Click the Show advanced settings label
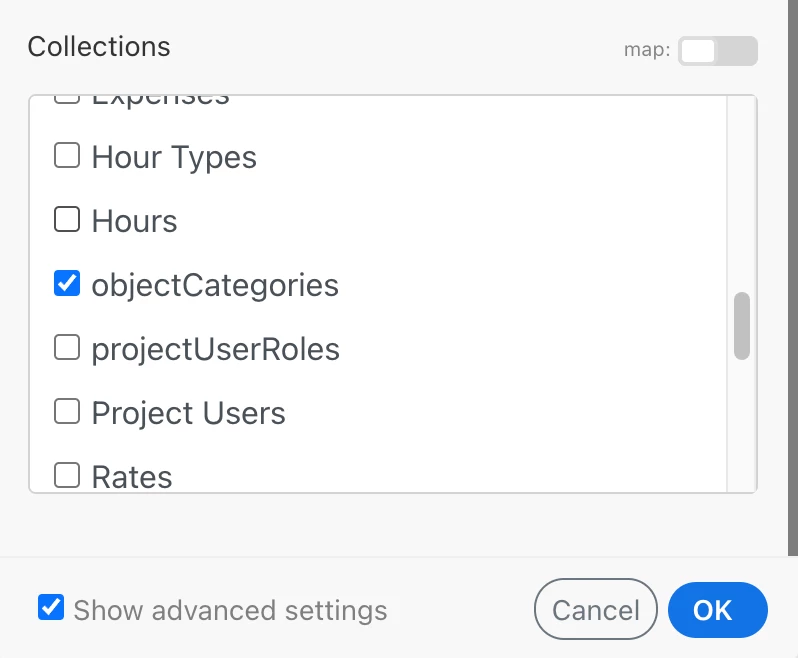The width and height of the screenshot is (798, 658). point(230,610)
